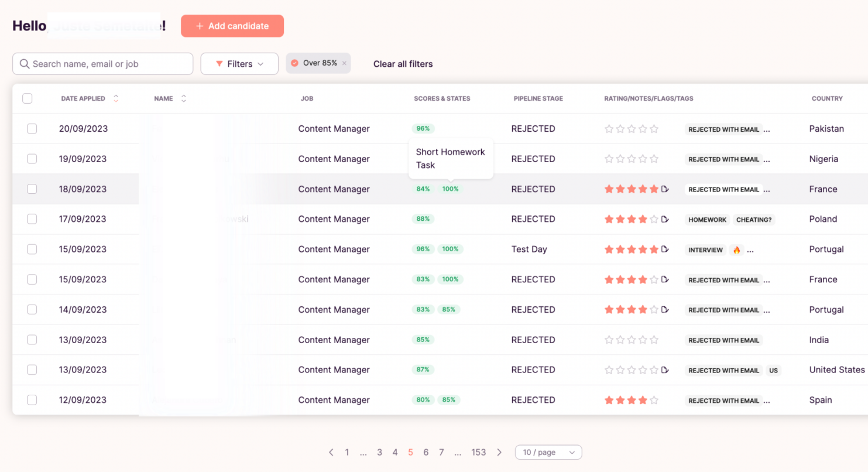Click the plus icon on Add candidate
Screen dimensions: 868x472
(199, 26)
